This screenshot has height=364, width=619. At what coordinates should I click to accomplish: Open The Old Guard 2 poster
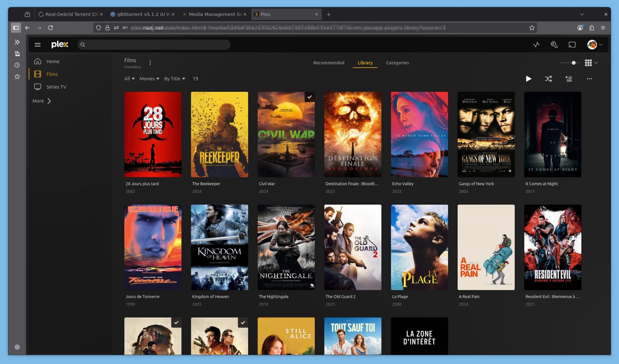[353, 247]
